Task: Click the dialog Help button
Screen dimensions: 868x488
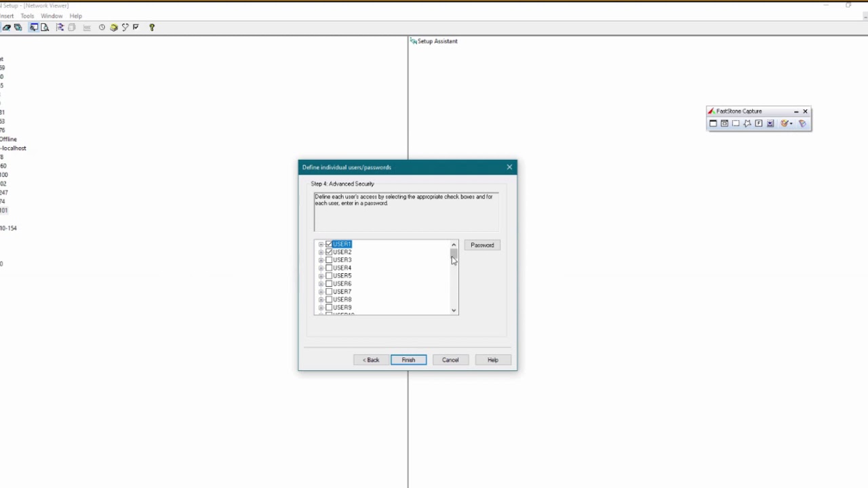Action: pos(493,360)
